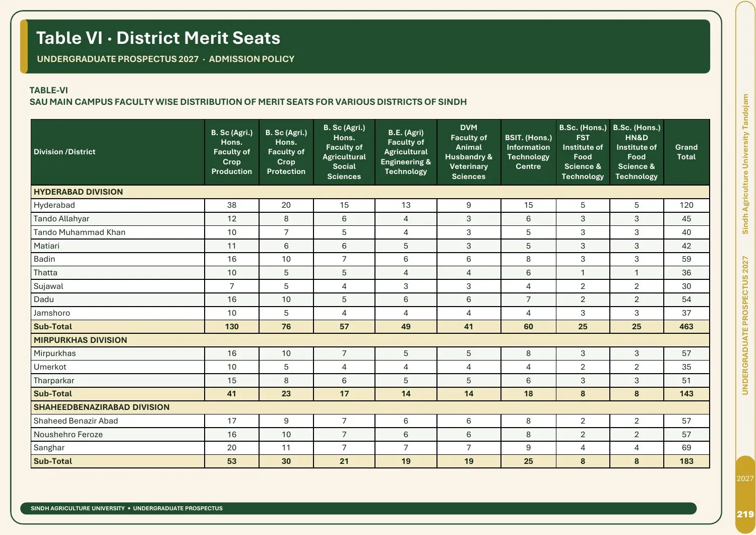Click the "Tharparkar" district name
The height and width of the screenshot is (535, 756).
(53, 381)
